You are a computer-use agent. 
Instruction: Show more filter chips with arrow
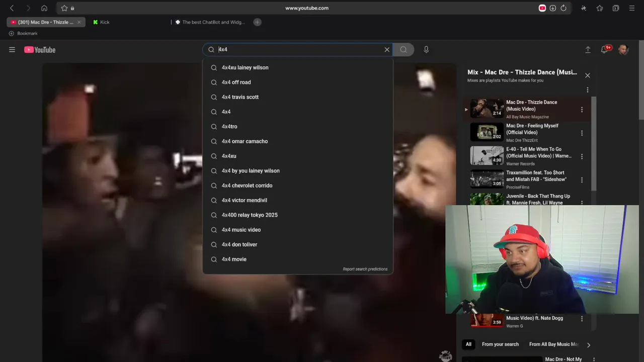click(589, 345)
